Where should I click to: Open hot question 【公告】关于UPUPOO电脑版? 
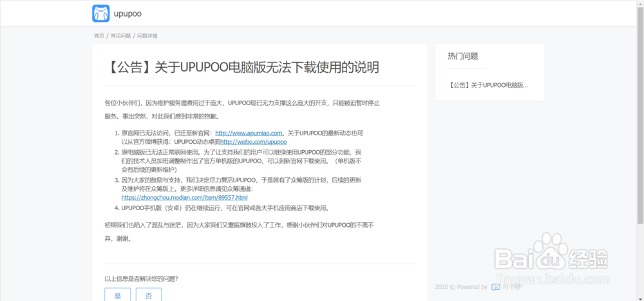[488, 86]
